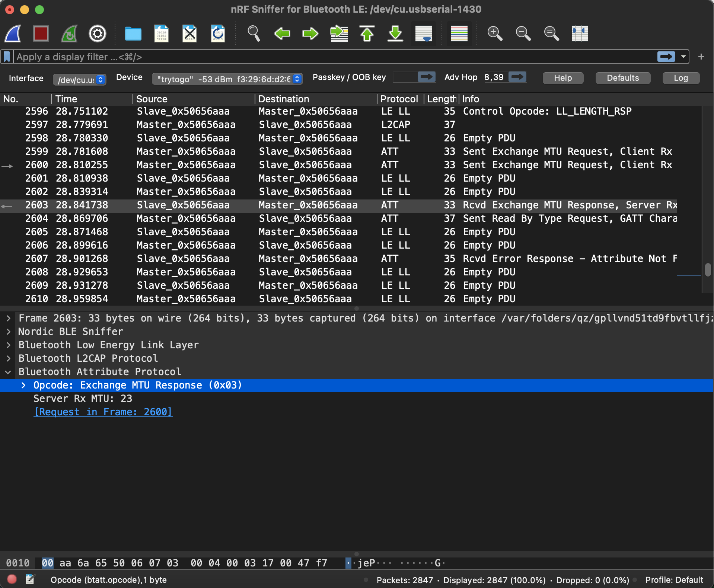Add a display filter button plus
The width and height of the screenshot is (714, 588).
coord(701,57)
